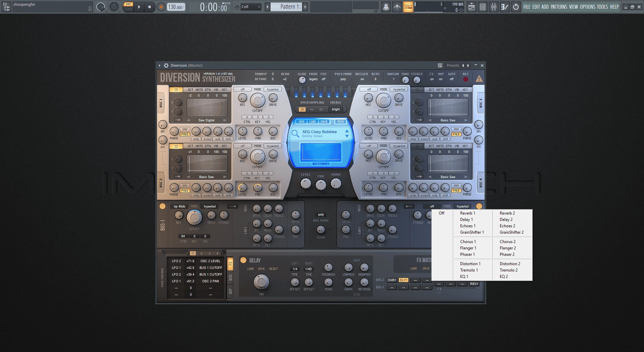Open the playlist view icon
644x352 pixels.
pos(472,7)
